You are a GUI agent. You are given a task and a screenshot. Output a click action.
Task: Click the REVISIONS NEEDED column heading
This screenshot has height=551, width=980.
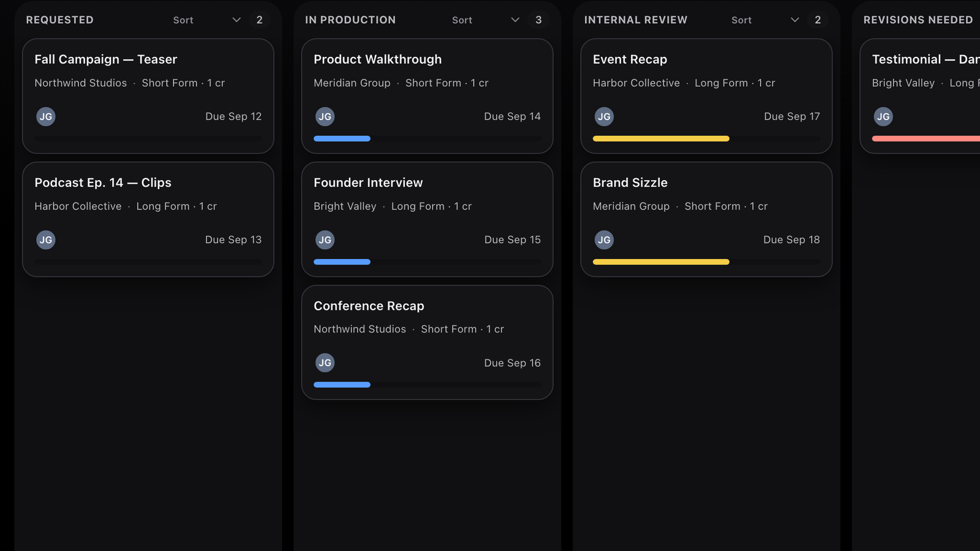coord(918,20)
